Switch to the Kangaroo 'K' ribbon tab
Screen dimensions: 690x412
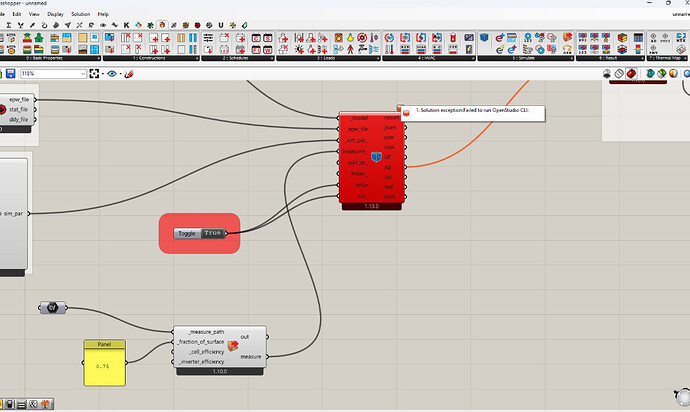coord(126,25)
